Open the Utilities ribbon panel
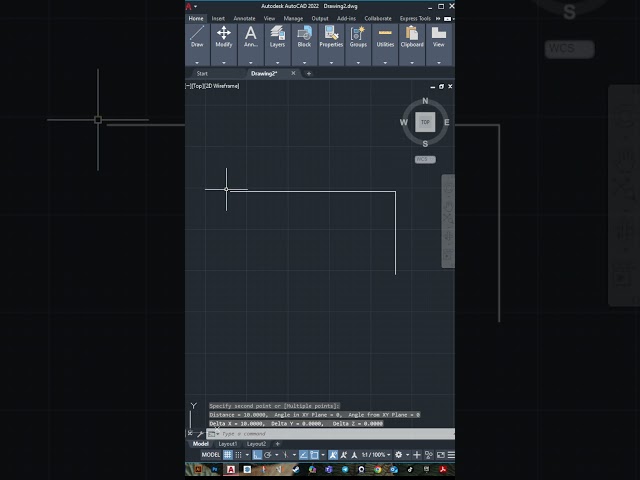640x480 pixels. [x=385, y=44]
